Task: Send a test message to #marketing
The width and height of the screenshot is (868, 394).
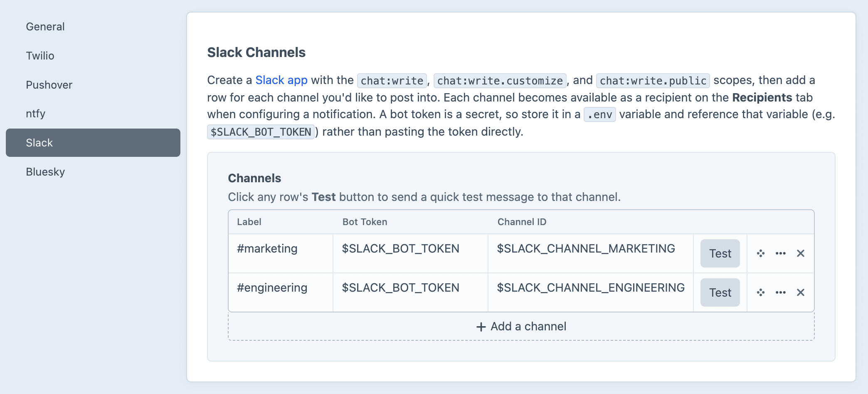Action: coord(720,253)
